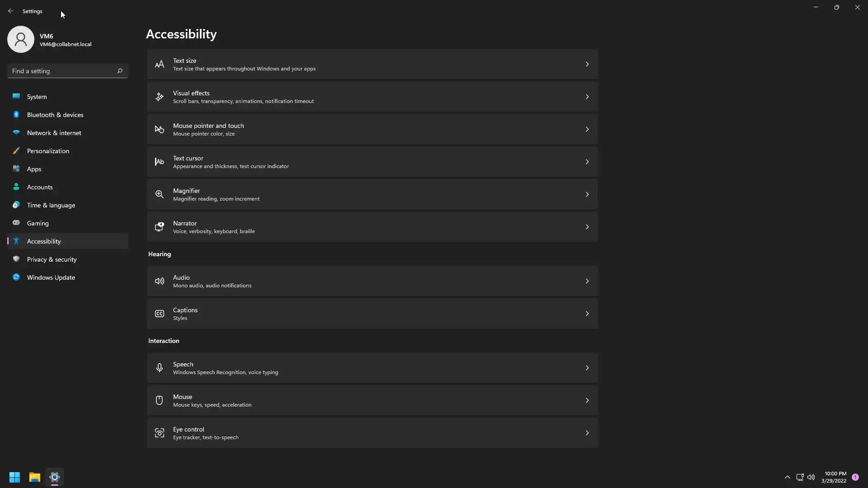Go to Windows Update page

pyautogui.click(x=51, y=277)
